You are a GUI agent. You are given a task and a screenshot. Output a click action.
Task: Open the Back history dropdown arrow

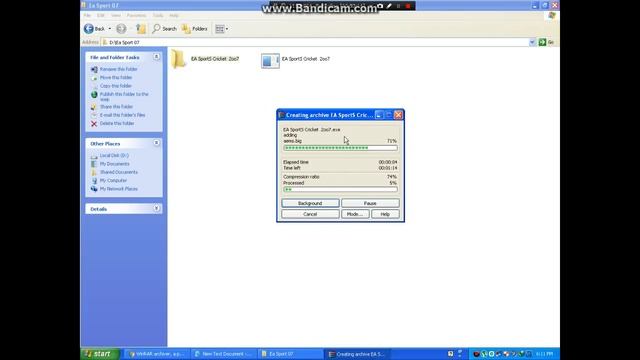pyautogui.click(x=109, y=29)
